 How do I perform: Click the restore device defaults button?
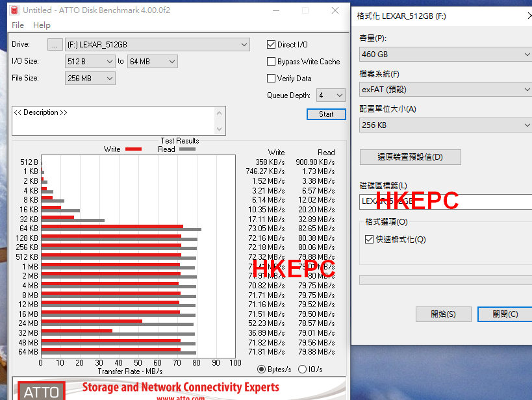(x=410, y=157)
